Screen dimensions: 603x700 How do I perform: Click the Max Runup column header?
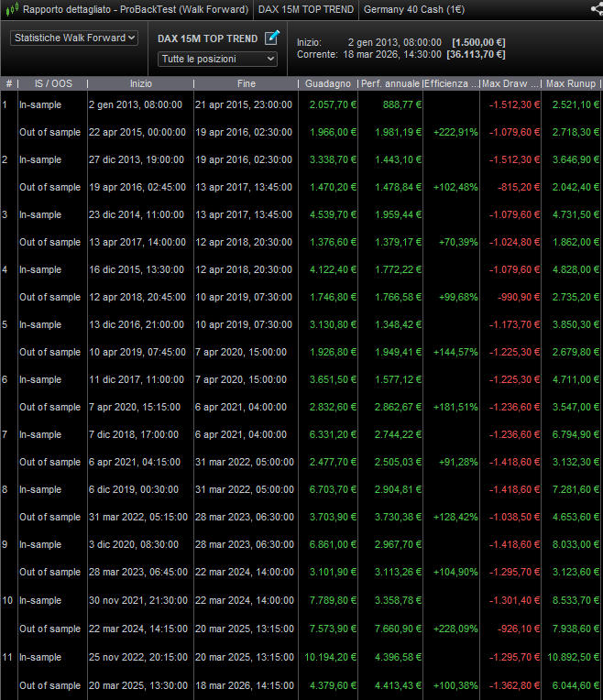[572, 83]
